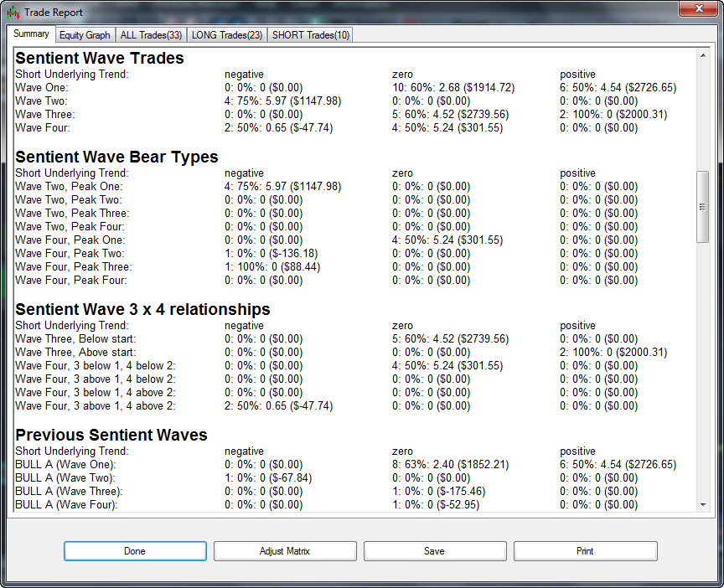
Task: Click the 'Sentient Wave Trades' heading
Action: coord(100,58)
